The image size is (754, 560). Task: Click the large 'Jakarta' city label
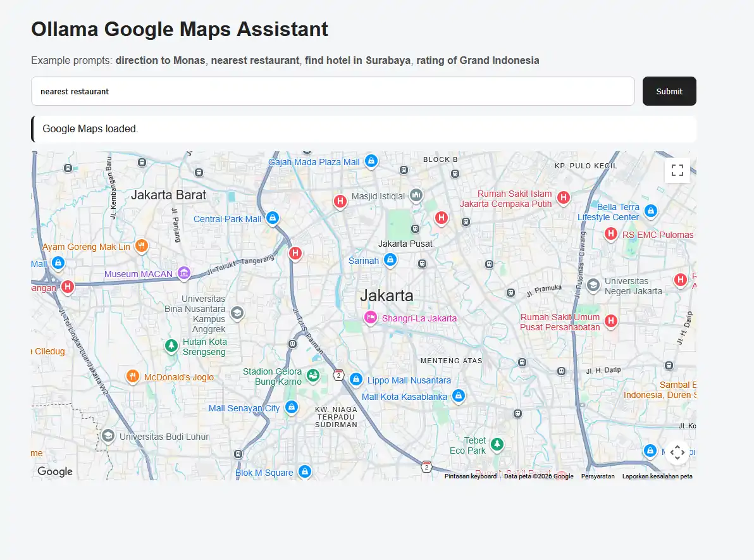386,296
